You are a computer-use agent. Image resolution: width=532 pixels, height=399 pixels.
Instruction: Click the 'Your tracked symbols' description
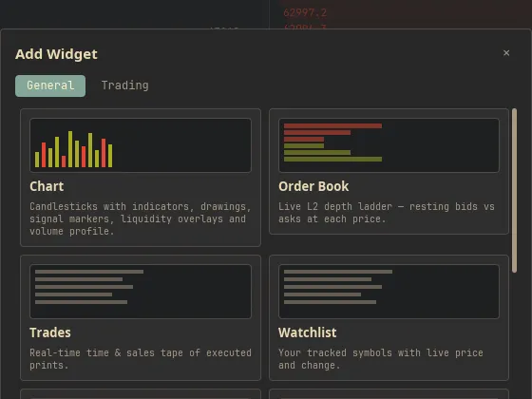pos(381,359)
